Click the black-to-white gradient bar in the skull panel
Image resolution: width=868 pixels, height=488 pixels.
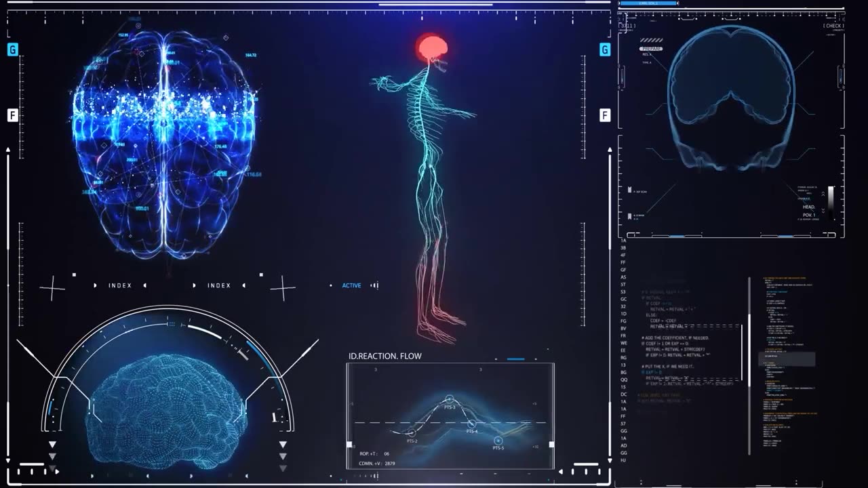coord(831,203)
